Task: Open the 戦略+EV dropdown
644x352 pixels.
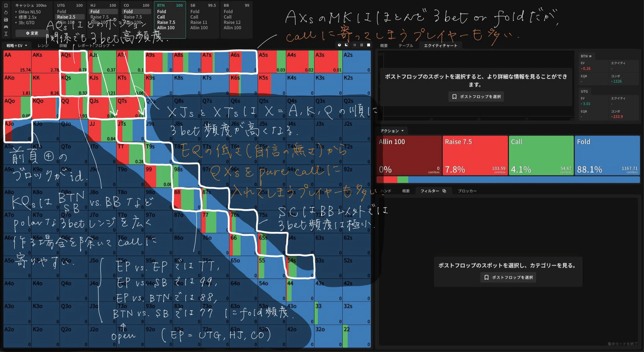Action: click(x=17, y=46)
